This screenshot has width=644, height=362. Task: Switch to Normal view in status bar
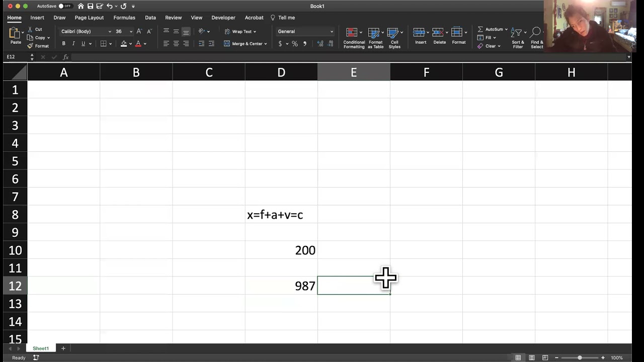(x=518, y=357)
